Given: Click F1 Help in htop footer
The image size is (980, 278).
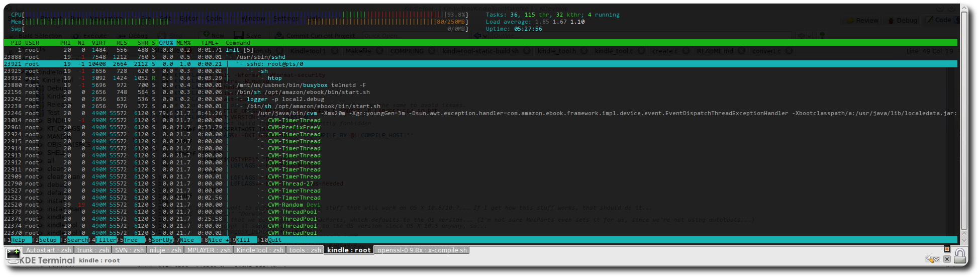Looking at the screenshot, I should [x=18, y=240].
